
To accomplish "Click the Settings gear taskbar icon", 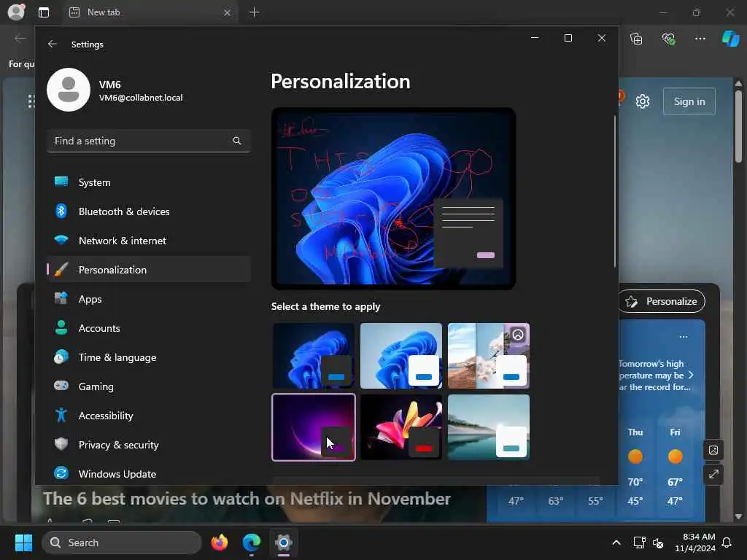I will [x=284, y=542].
